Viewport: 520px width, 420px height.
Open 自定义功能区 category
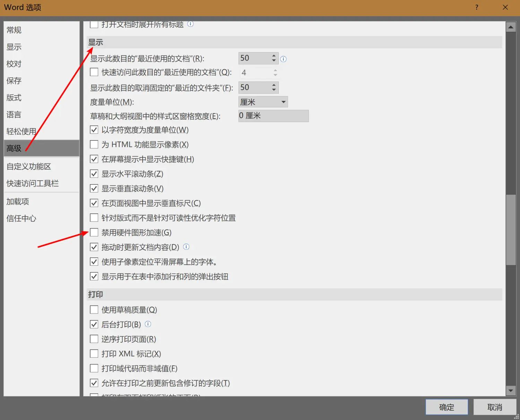(42, 166)
